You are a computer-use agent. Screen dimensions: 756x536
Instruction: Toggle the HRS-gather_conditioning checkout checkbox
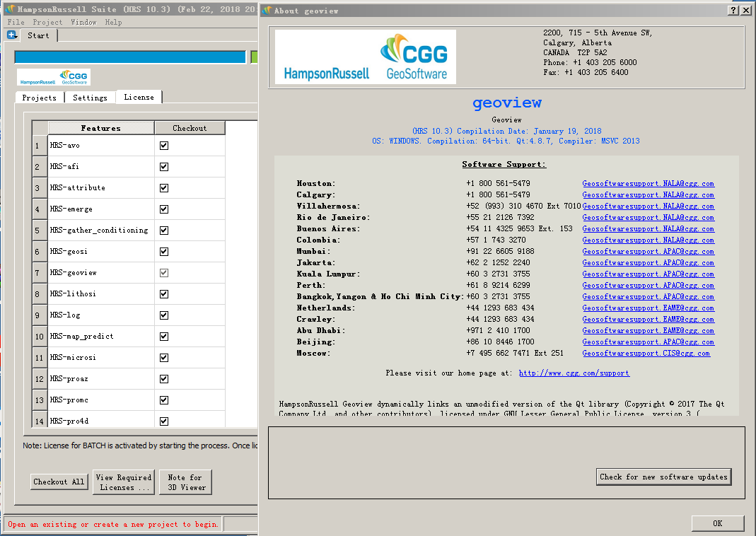point(164,231)
